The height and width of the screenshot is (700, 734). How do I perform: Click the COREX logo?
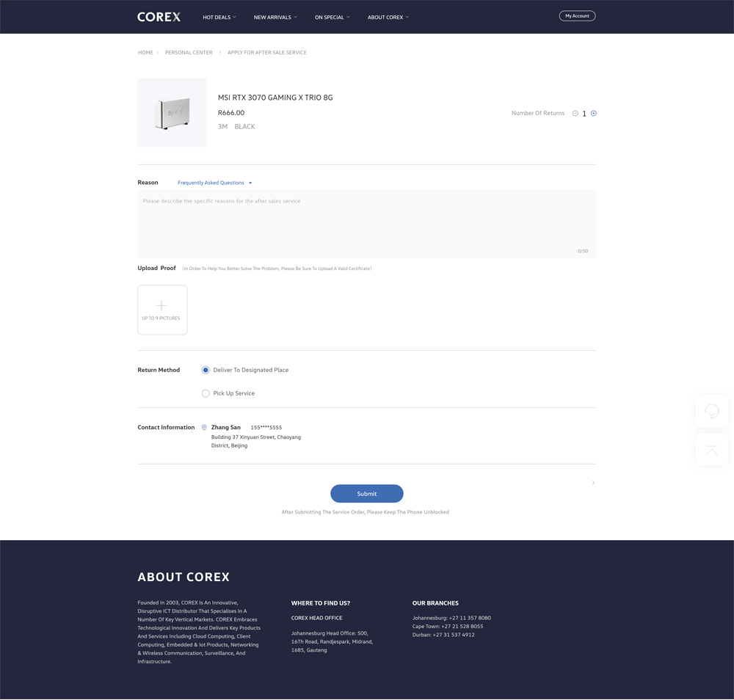(159, 17)
